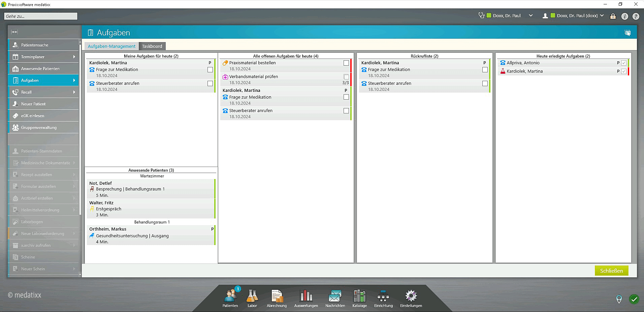Open Nachrichten envelope icon
This screenshot has height=312, width=644.
pos(335,298)
